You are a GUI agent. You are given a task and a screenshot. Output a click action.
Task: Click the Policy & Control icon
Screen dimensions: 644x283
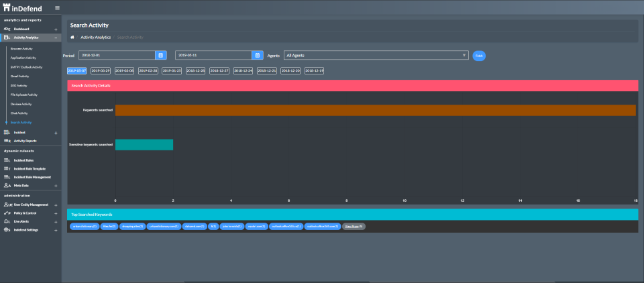[x=7, y=213]
